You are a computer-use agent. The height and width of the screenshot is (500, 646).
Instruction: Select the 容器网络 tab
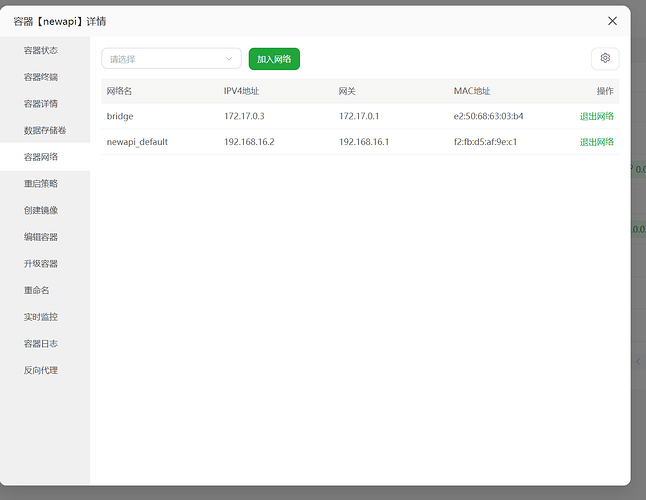tap(45, 157)
